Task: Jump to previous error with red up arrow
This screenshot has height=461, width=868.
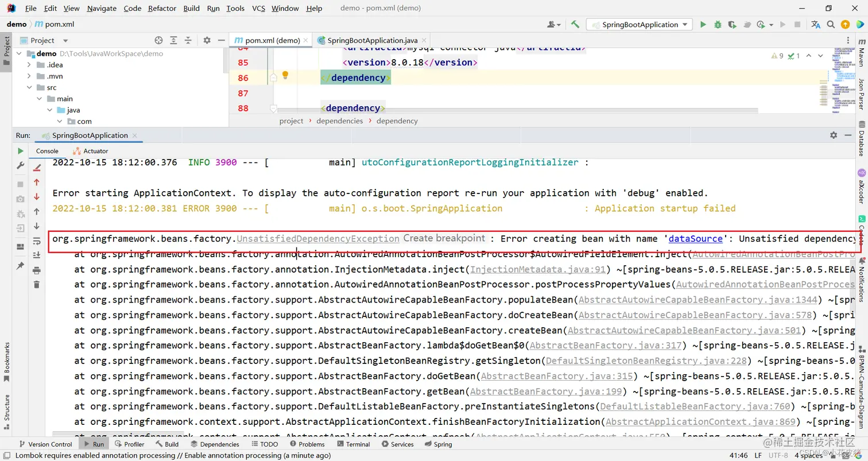Action: coord(37,182)
